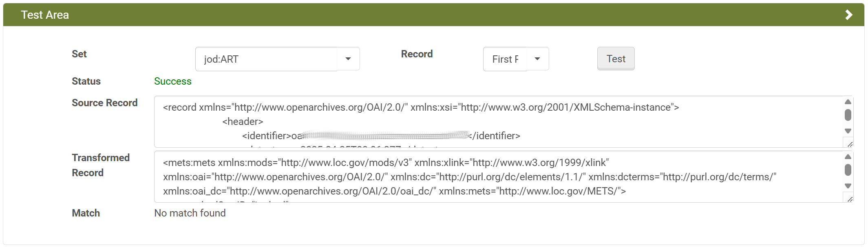Click the Source Record scrollbar thumb
Image resolution: width=868 pixels, height=247 pixels.
point(848,115)
